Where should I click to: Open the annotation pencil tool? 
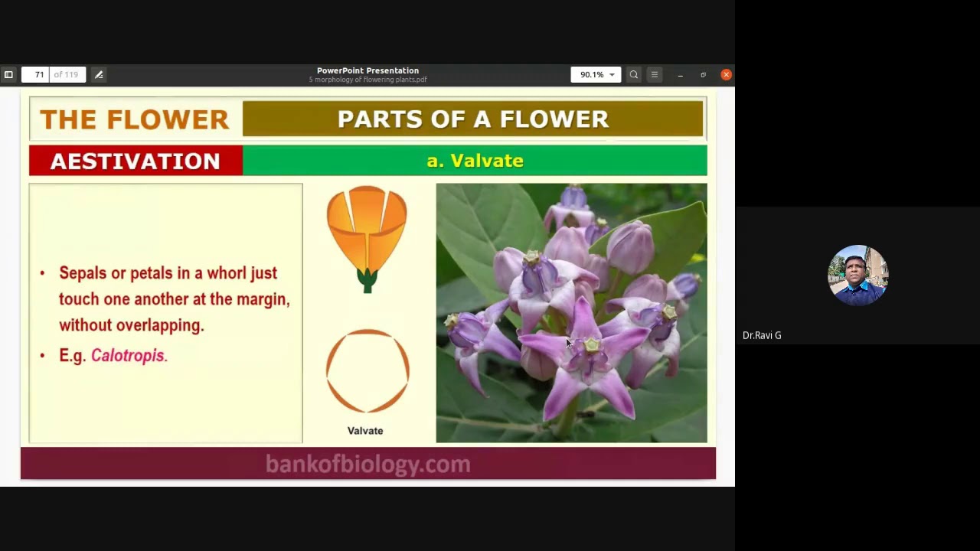pos(99,74)
